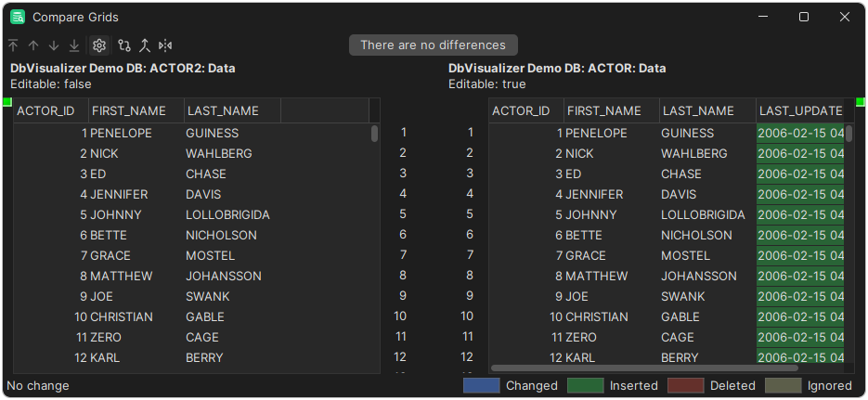The image size is (868, 400).
Task: Select NICHOLSON cell in right grid
Action: 708,236
